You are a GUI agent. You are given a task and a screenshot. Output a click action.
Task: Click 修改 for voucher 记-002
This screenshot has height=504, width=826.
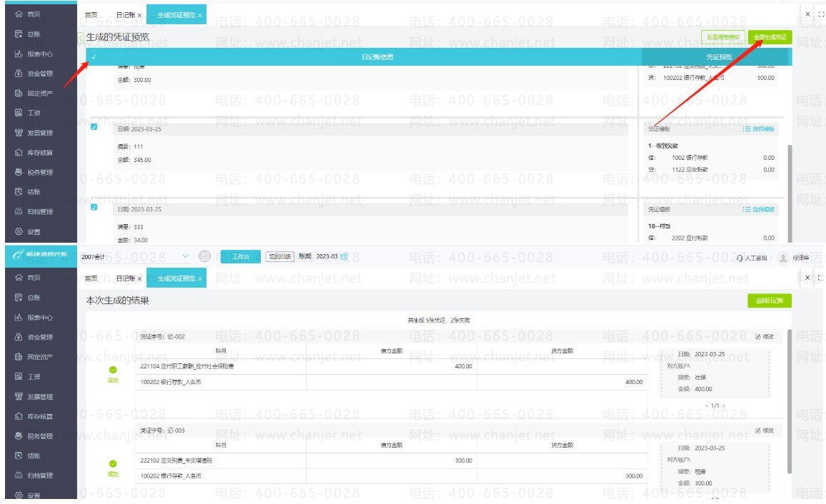pyautogui.click(x=765, y=337)
